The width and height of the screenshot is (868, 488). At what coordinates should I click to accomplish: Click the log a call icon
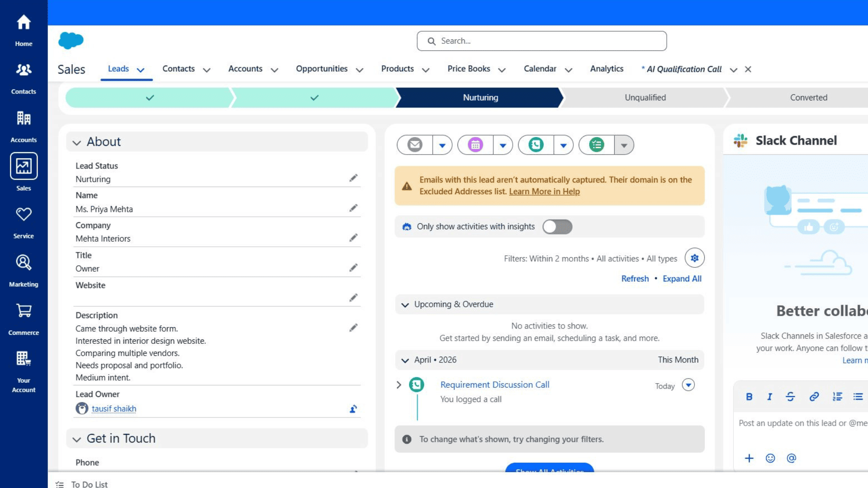click(x=536, y=145)
